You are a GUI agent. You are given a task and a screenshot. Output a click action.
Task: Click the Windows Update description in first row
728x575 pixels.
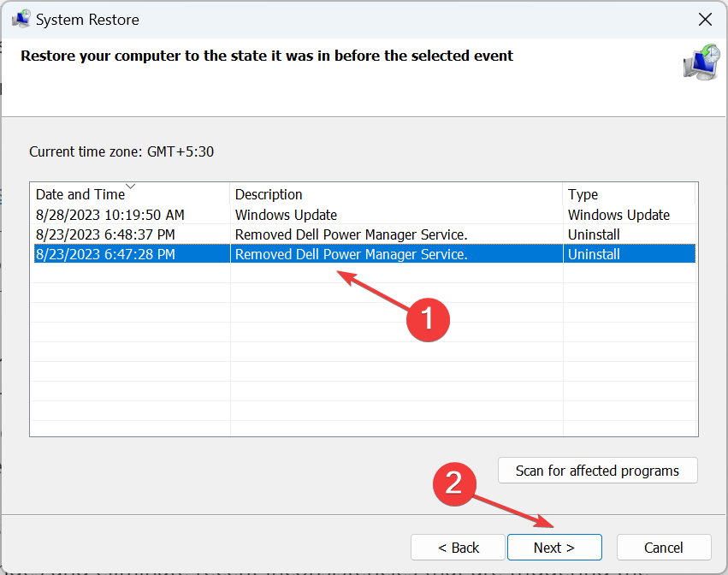click(x=286, y=215)
